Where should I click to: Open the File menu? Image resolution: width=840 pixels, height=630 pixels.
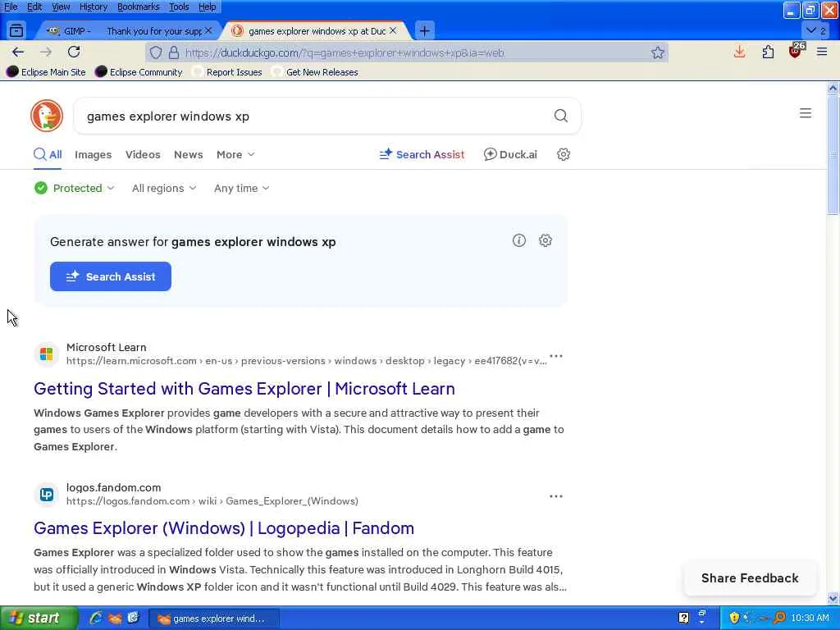[11, 7]
